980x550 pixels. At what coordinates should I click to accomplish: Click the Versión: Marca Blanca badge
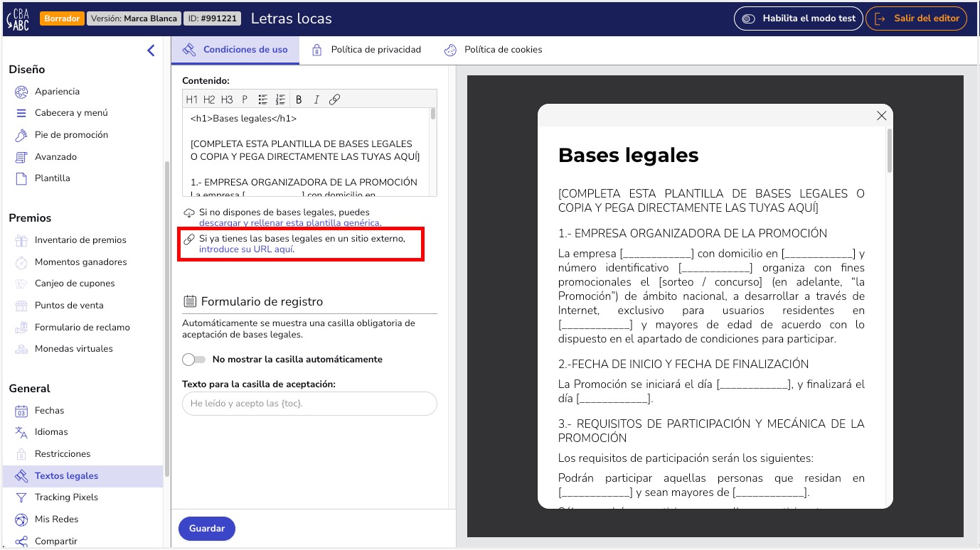pos(134,18)
